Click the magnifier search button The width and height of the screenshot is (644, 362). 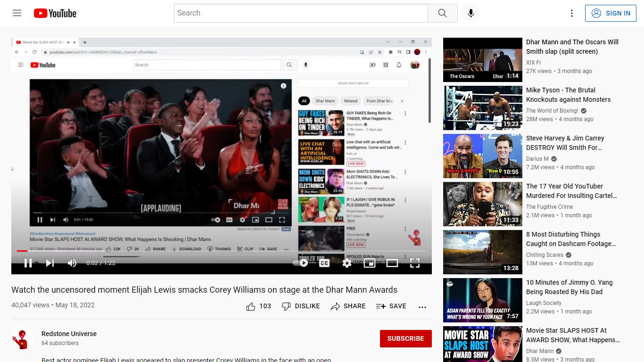pos(442,13)
